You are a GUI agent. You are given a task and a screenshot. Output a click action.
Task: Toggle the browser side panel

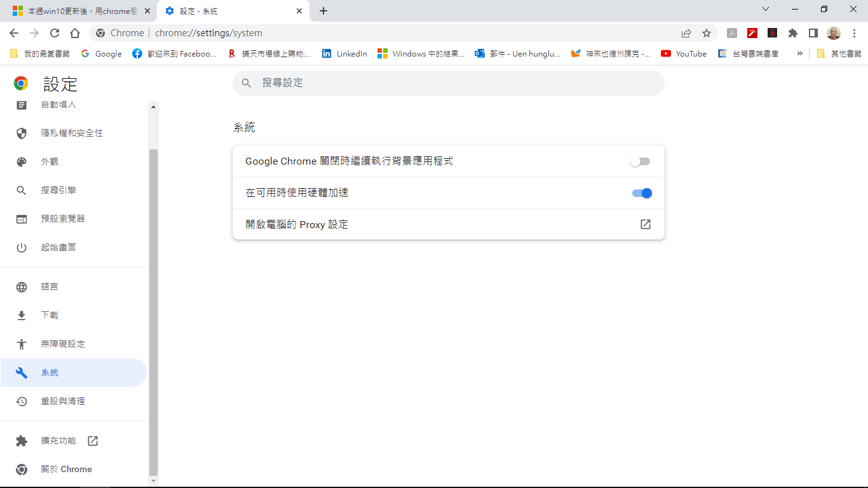click(x=813, y=33)
